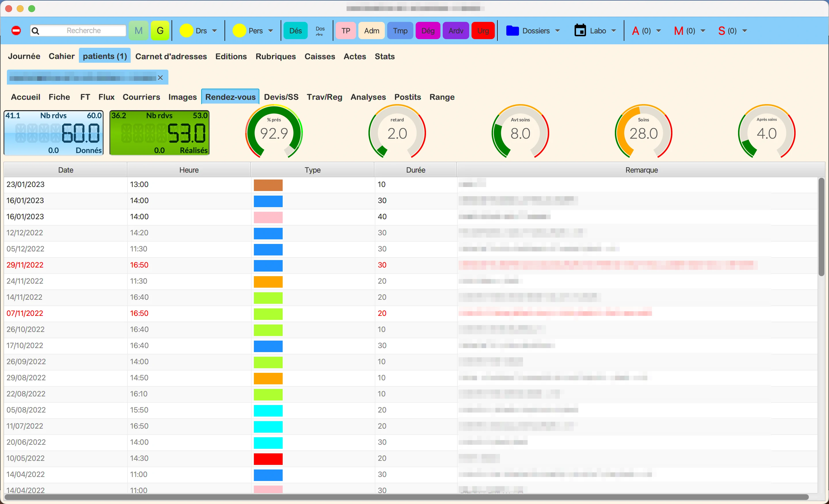Click the Dés teal button
Image resolution: width=829 pixels, height=504 pixels.
tap(295, 30)
